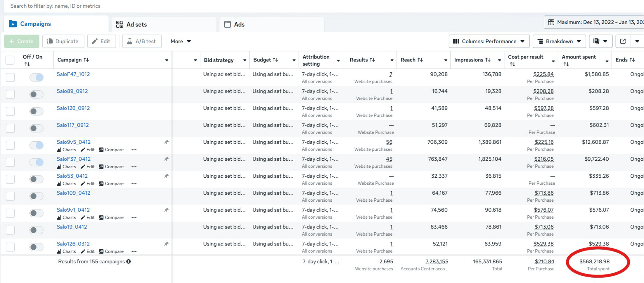Expand the Breakdown dropdown

tap(559, 41)
